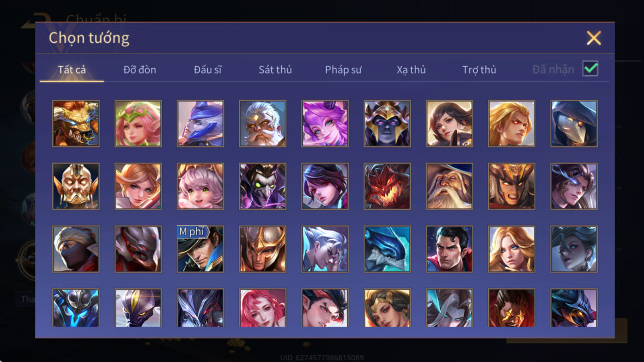Open the 'Đấu sĩ' tab
Screen dimensions: 644x362
pyautogui.click(x=208, y=70)
